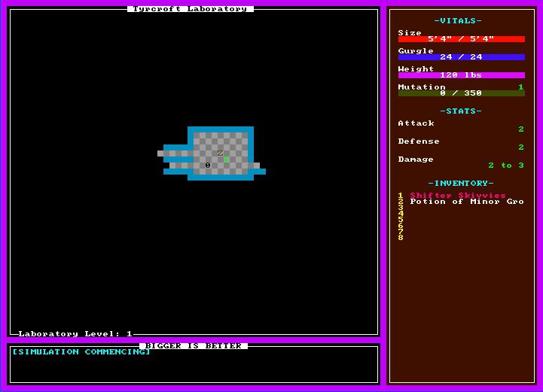Click the VITALS section header
Viewport: 543px width, 392px height.
[x=458, y=21]
